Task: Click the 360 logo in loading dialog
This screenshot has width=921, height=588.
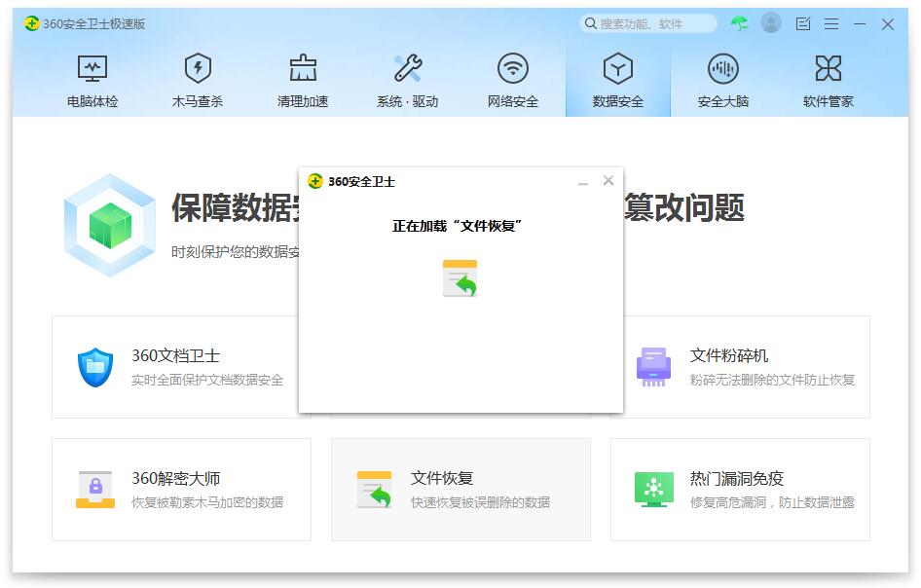Action: click(x=315, y=181)
